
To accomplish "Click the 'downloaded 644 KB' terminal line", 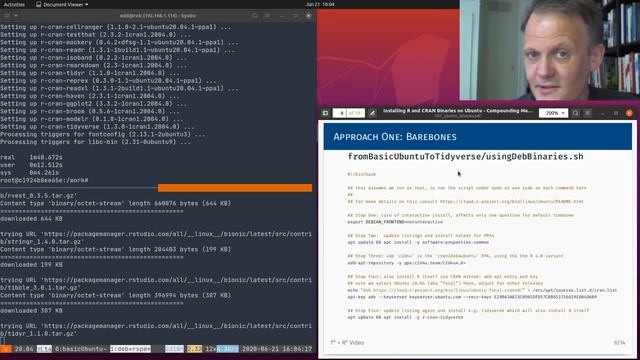I will click(x=31, y=219).
